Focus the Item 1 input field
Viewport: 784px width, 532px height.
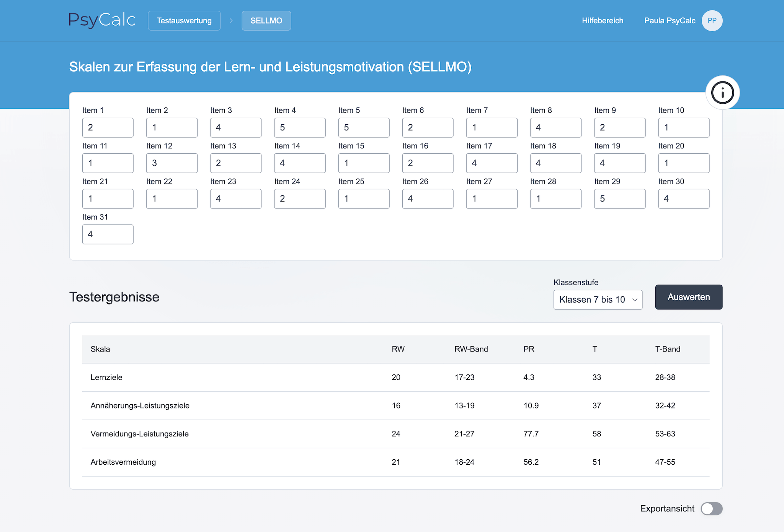coord(108,127)
